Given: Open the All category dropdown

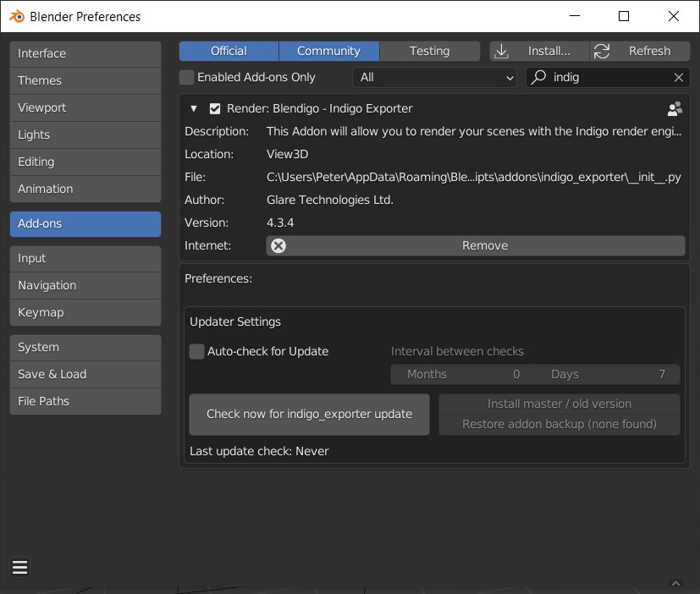Looking at the screenshot, I should (x=435, y=77).
